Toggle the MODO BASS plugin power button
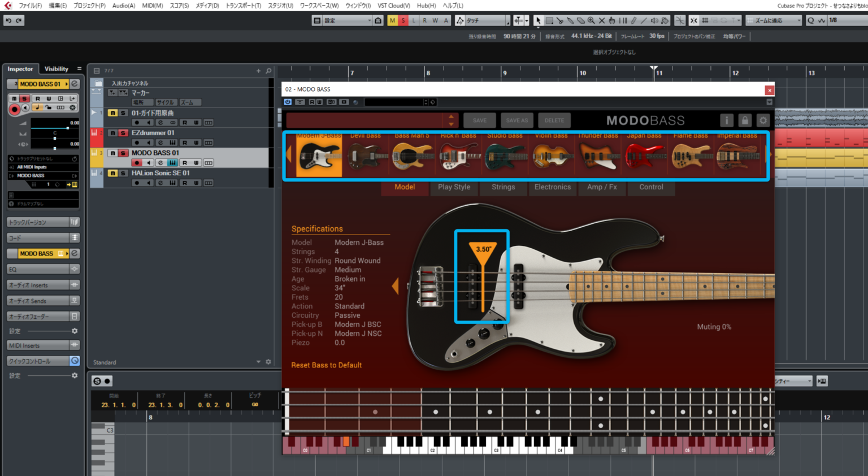This screenshot has width=868, height=476. click(x=288, y=102)
